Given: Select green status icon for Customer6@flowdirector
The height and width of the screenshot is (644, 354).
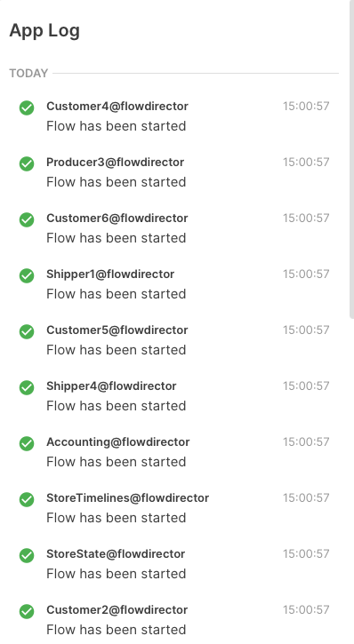Looking at the screenshot, I should (x=27, y=219).
